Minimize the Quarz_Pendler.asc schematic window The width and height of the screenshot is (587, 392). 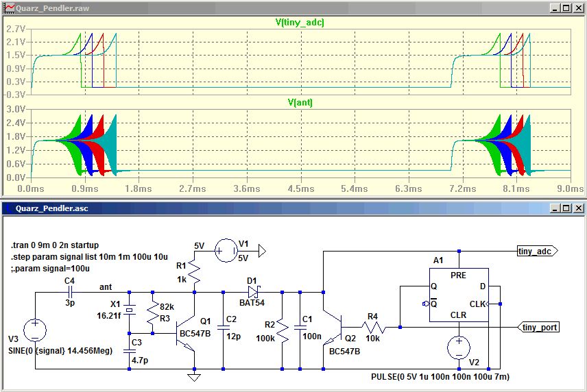click(x=555, y=208)
